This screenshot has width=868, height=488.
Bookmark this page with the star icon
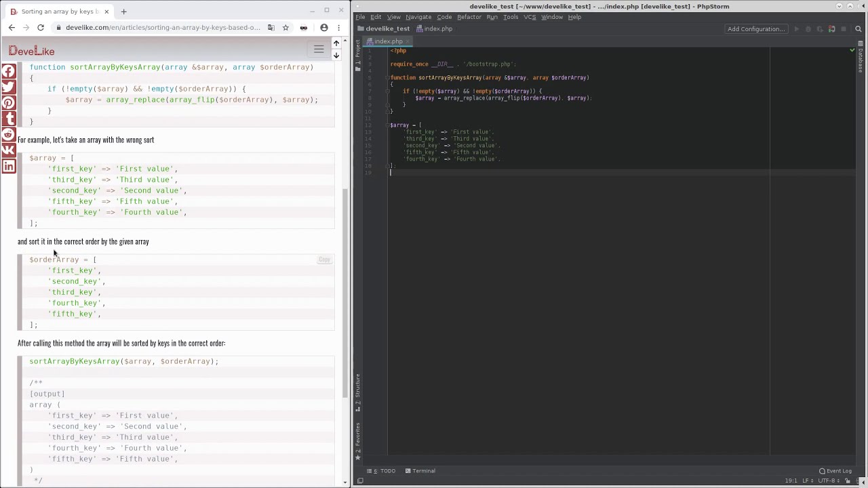pyautogui.click(x=285, y=28)
